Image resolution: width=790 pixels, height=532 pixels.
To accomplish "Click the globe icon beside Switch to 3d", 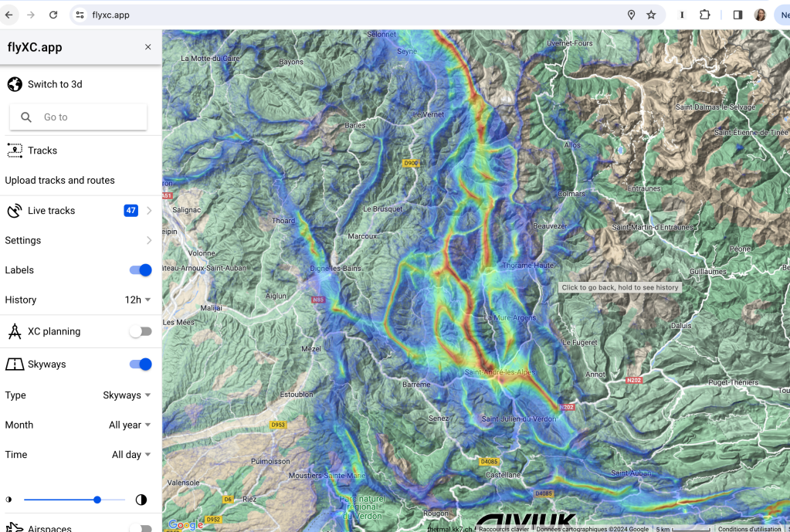I will pyautogui.click(x=14, y=84).
